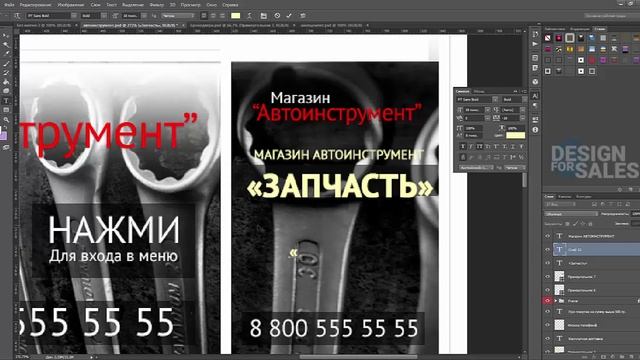The width and height of the screenshot is (640, 360).
Task: Toggle text orientation icon in options bar
Action: coord(17,16)
